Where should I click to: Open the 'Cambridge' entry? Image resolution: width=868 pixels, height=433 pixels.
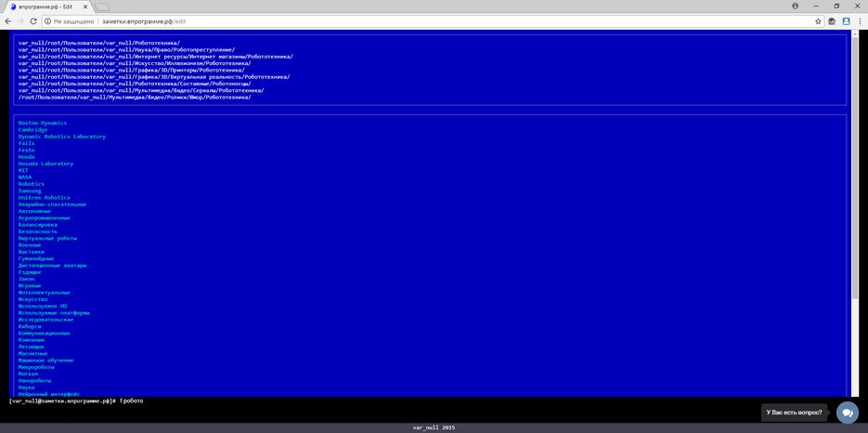(32, 130)
